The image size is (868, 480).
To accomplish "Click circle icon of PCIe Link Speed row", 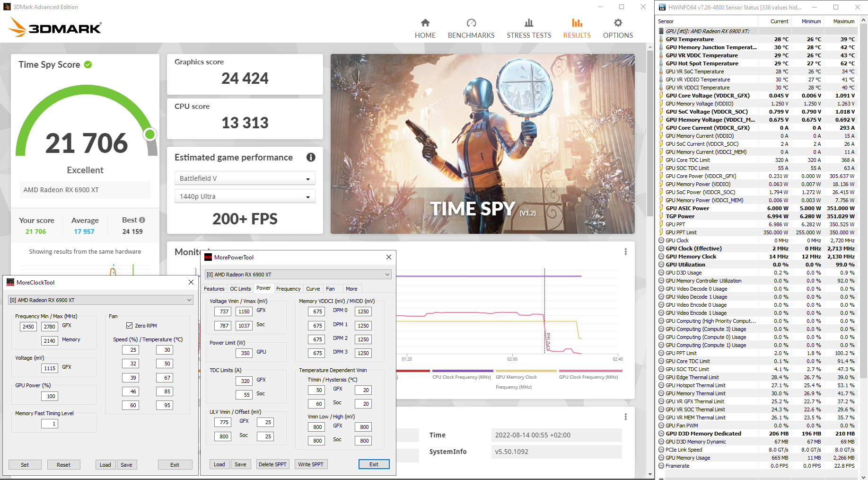I will 661,450.
